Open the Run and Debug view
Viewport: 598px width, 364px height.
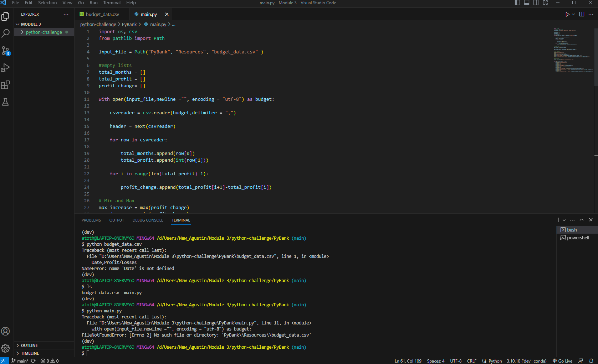pos(6,68)
